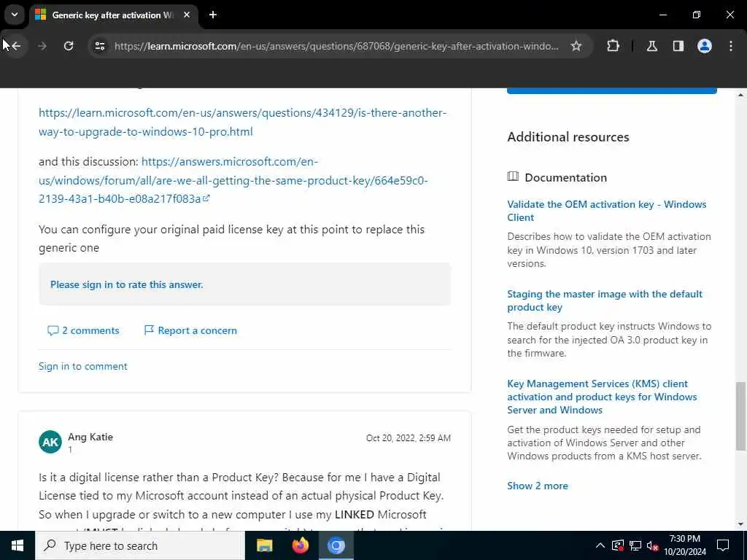
Task: Click the scrollbar up arrow
Action: coord(740,95)
